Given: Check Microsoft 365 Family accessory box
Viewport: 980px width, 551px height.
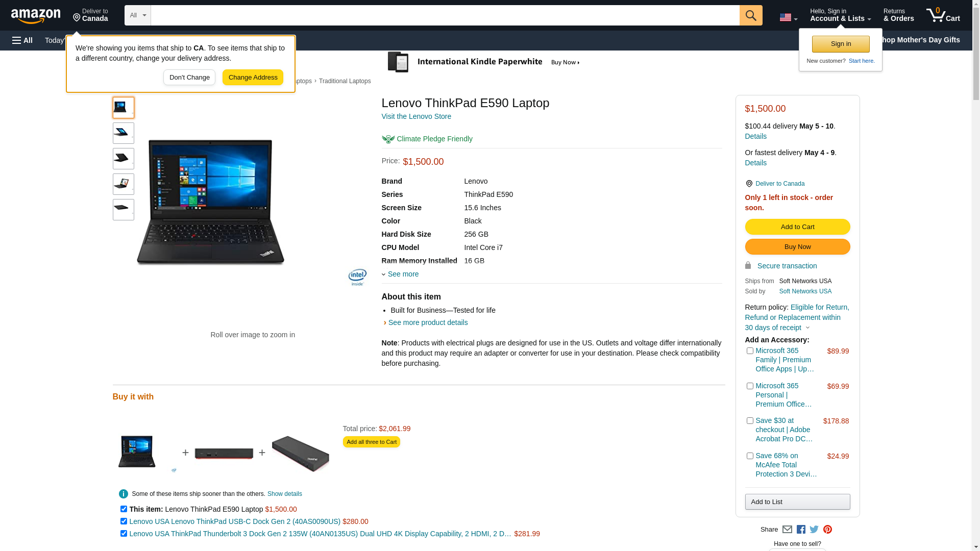Looking at the screenshot, I should point(750,351).
